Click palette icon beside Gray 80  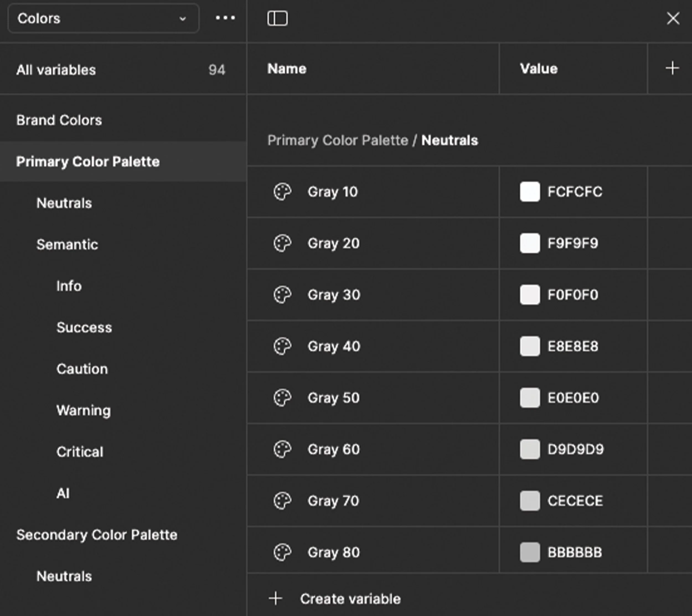pyautogui.click(x=282, y=552)
